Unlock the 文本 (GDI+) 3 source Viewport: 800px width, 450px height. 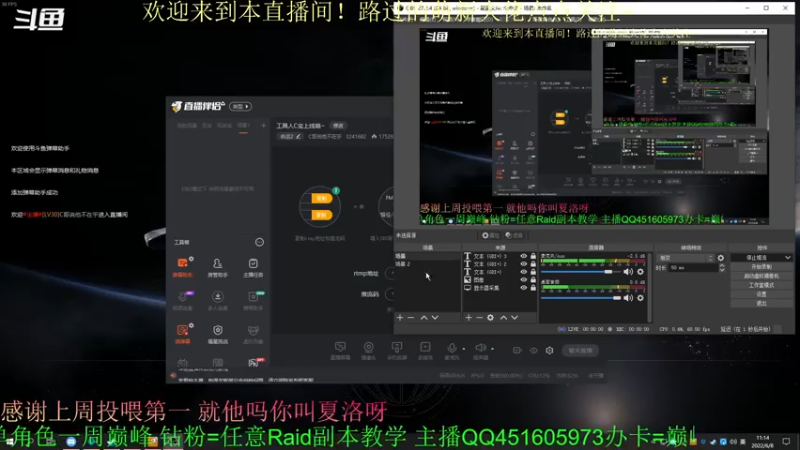point(533,256)
